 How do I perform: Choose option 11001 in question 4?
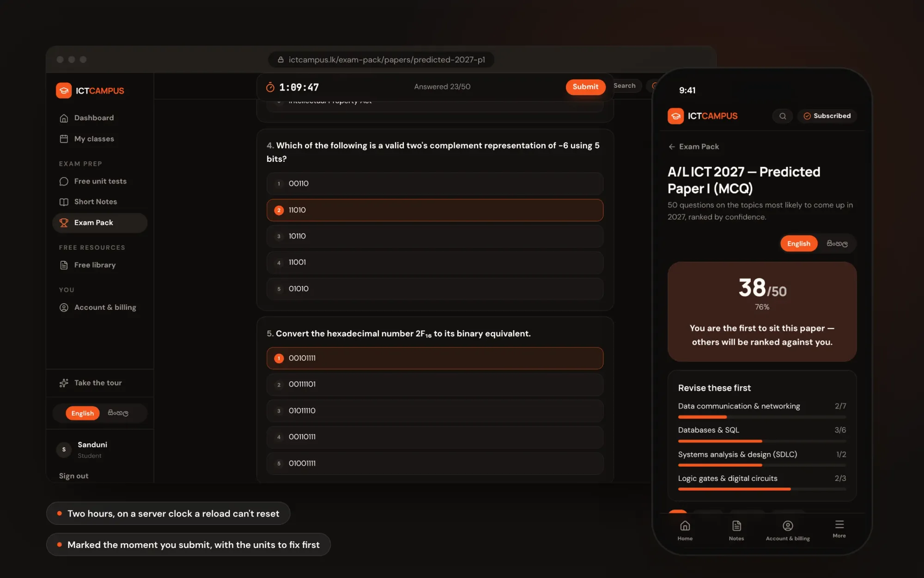point(435,262)
